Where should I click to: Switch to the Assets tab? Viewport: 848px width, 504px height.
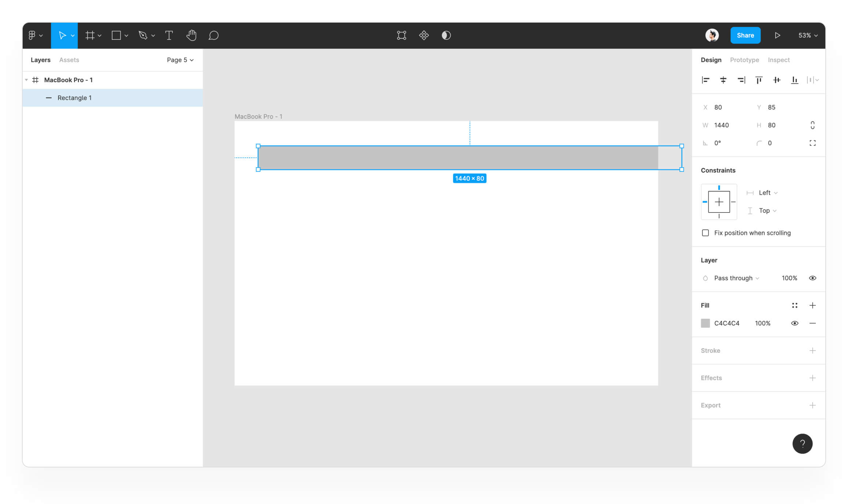(x=69, y=60)
